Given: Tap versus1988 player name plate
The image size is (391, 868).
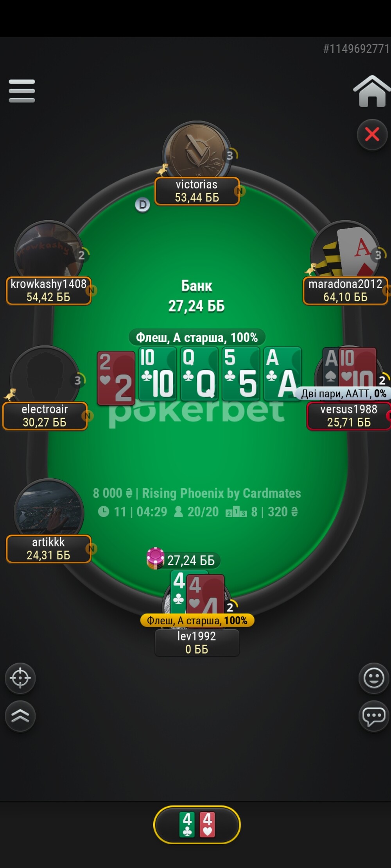Looking at the screenshot, I should pos(349,416).
